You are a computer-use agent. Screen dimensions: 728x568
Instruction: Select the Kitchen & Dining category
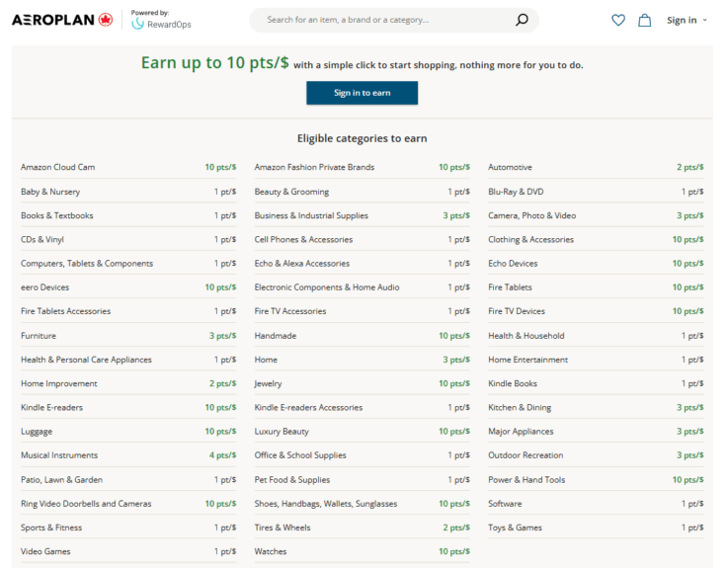click(520, 407)
